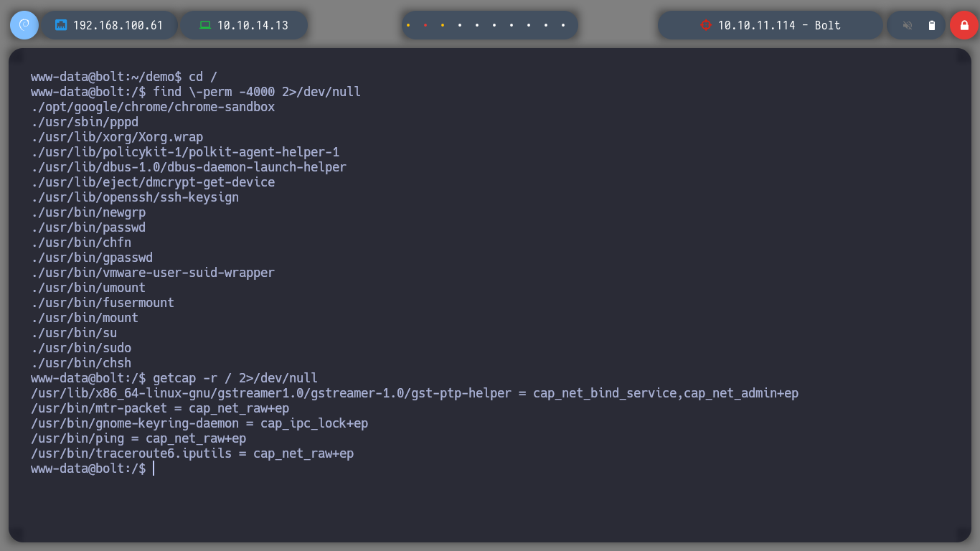Select the ./usr/bin/chfn line
This screenshot has width=980, height=551.
coord(81,242)
